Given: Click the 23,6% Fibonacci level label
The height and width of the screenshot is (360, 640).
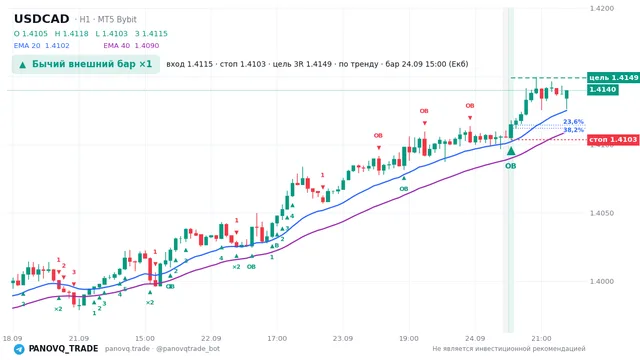Looking at the screenshot, I should (573, 122).
